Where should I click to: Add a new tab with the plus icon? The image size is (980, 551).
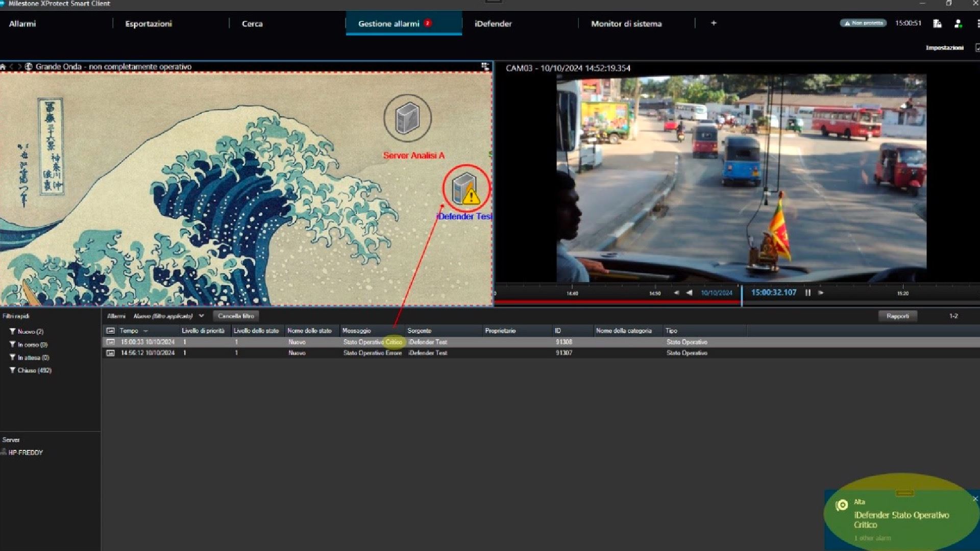coord(714,23)
